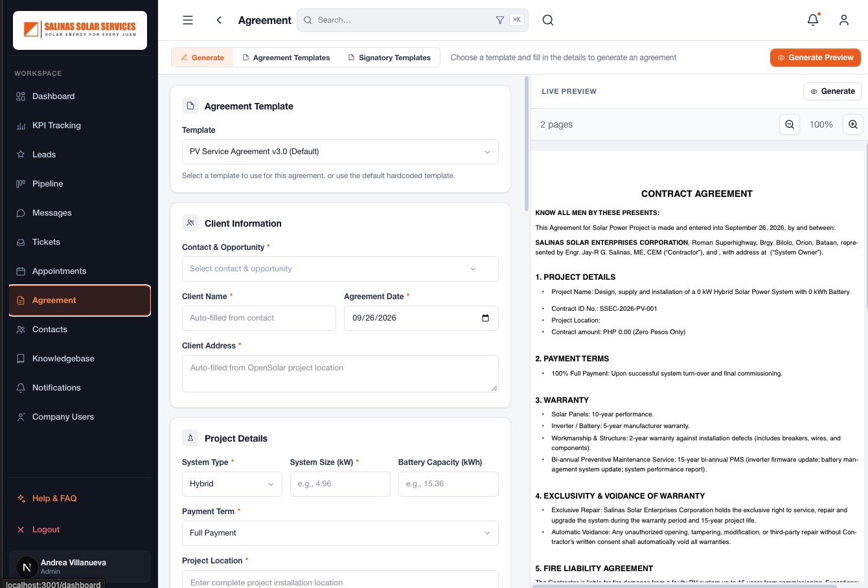This screenshot has width=868, height=588.
Task: Click Generate button in Live Preview panel
Action: click(833, 91)
